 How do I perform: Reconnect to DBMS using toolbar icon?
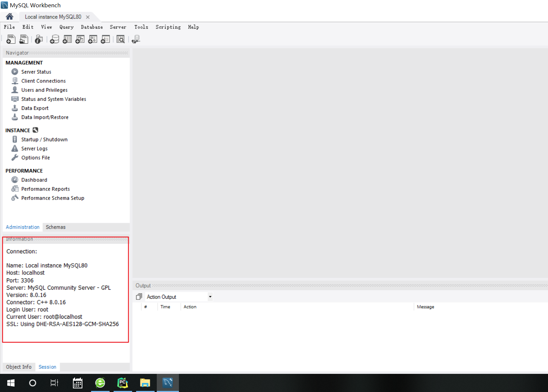pos(136,39)
